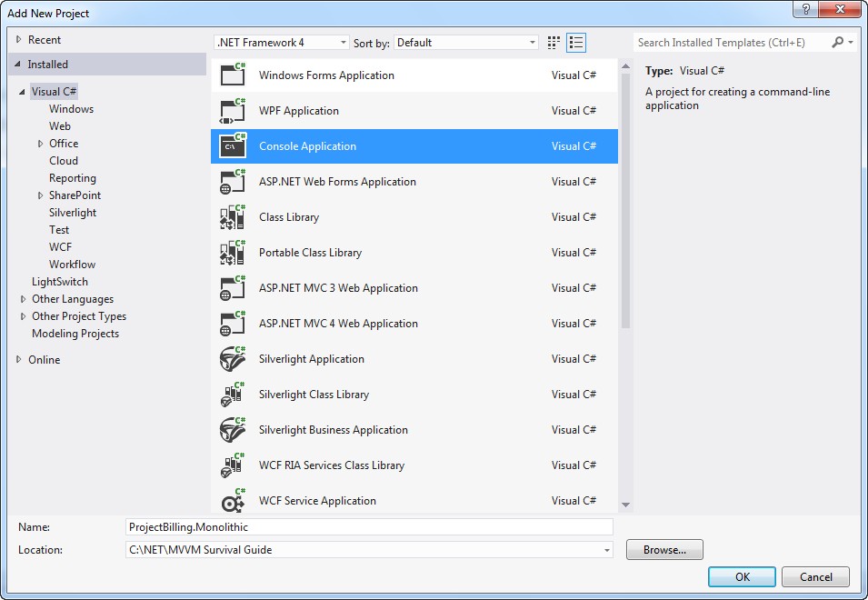The image size is (868, 600).
Task: Expand the Other Languages node
Action: (x=23, y=299)
